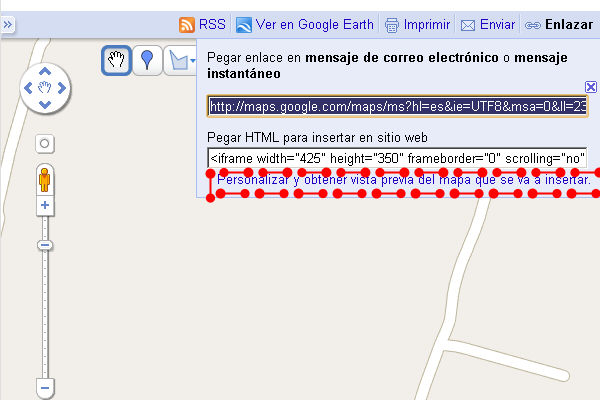Pan the map up
Viewport: 600px width, 400px height.
coord(45,71)
